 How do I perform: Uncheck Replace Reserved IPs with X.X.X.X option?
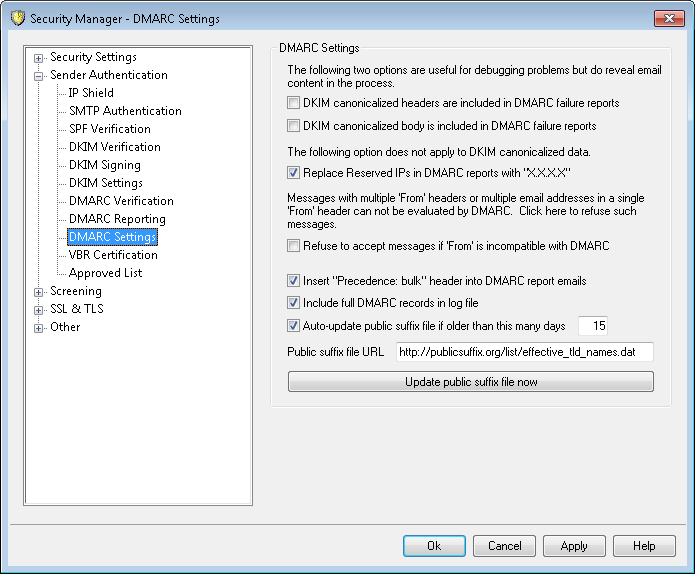(x=294, y=173)
